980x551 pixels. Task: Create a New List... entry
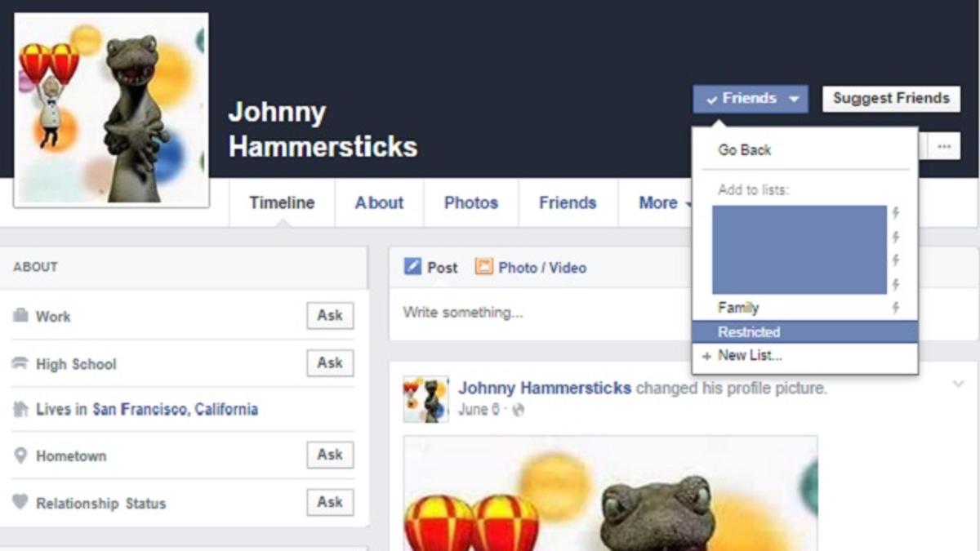[750, 355]
